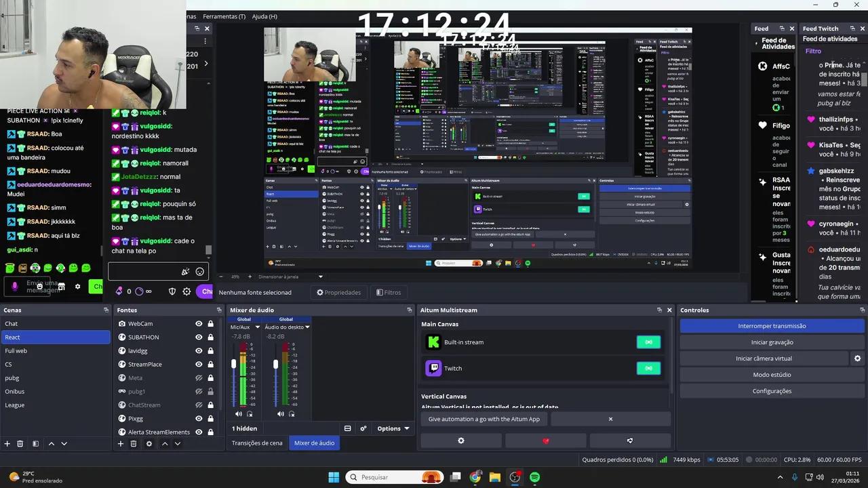Enable Modo estúdio
Image resolution: width=868 pixels, height=488 pixels.
tap(772, 375)
